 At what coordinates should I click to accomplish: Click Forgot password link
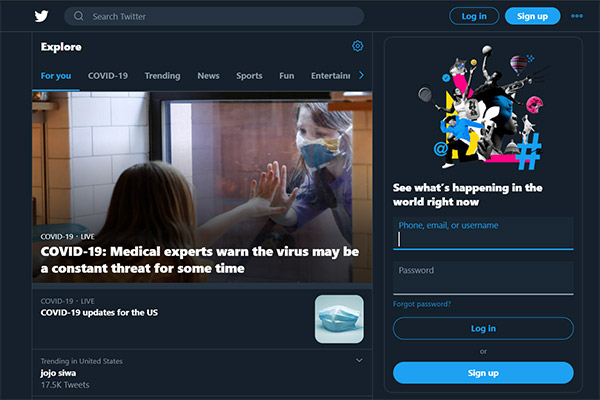pos(422,304)
